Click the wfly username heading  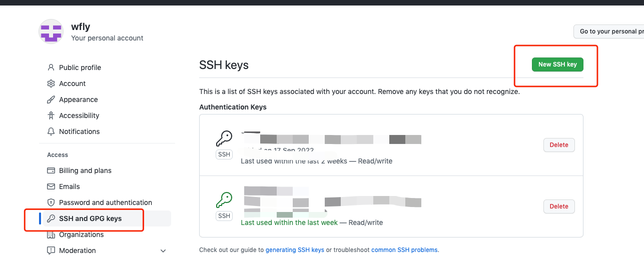click(x=81, y=27)
